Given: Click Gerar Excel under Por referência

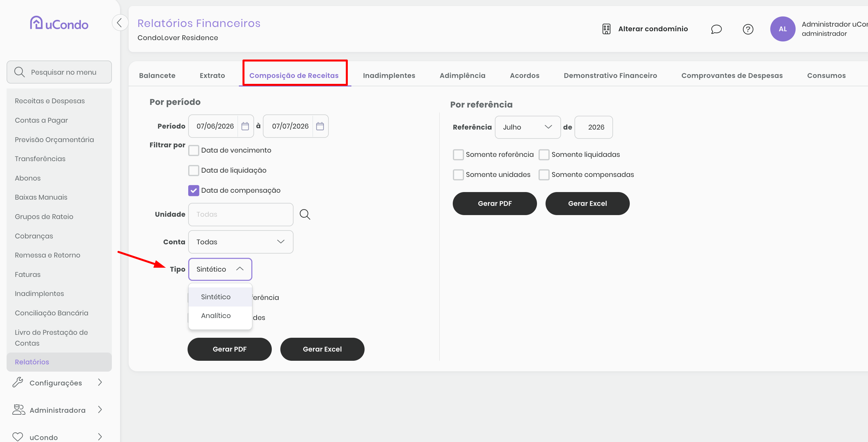Looking at the screenshot, I should click(x=587, y=204).
